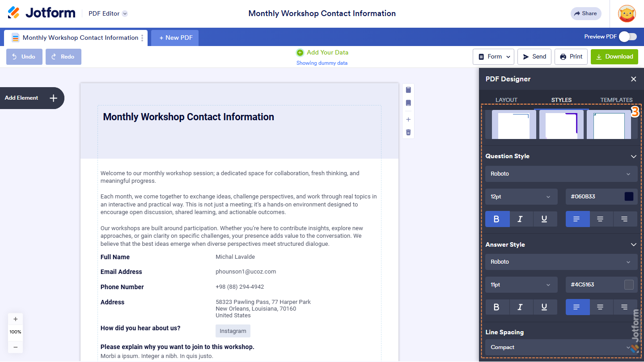This screenshot has height=362, width=644.
Task: Open the Line Spacing Compact dropdown
Action: pos(561,347)
